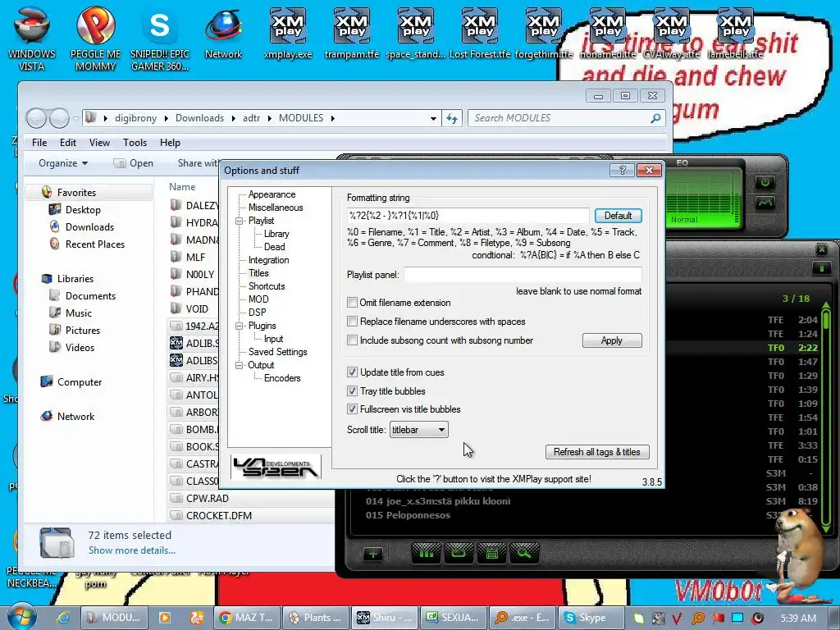Open the Windows Start orb
Viewport: 840px width, 630px height.
point(21,616)
